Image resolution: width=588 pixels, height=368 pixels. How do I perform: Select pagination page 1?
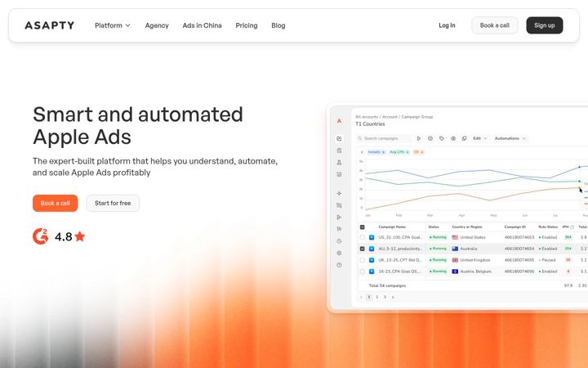[x=369, y=297]
